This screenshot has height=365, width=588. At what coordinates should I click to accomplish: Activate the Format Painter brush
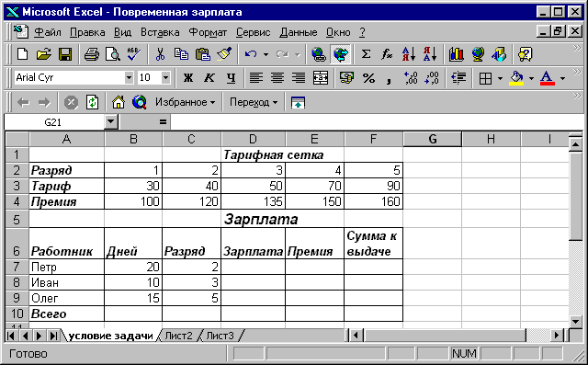click(x=224, y=54)
